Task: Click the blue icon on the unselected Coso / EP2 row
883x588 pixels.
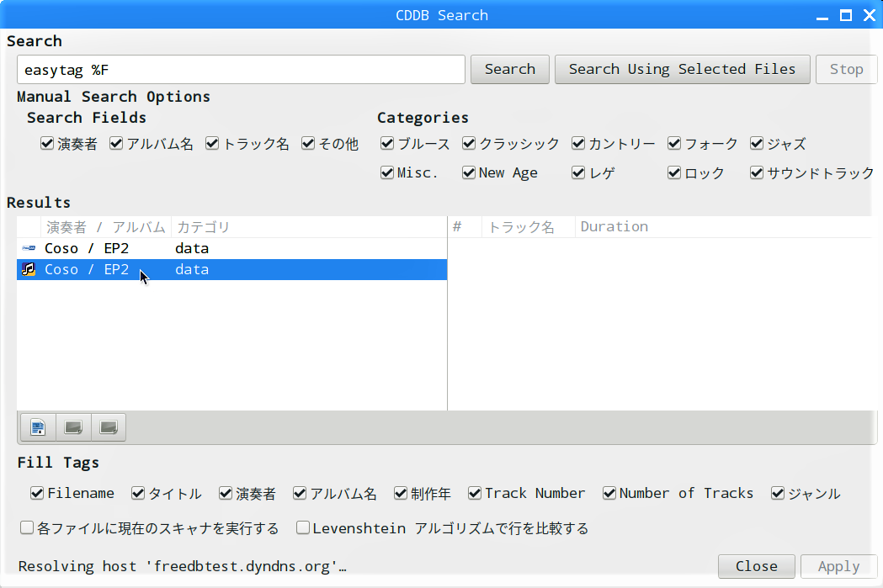Action: (x=29, y=248)
